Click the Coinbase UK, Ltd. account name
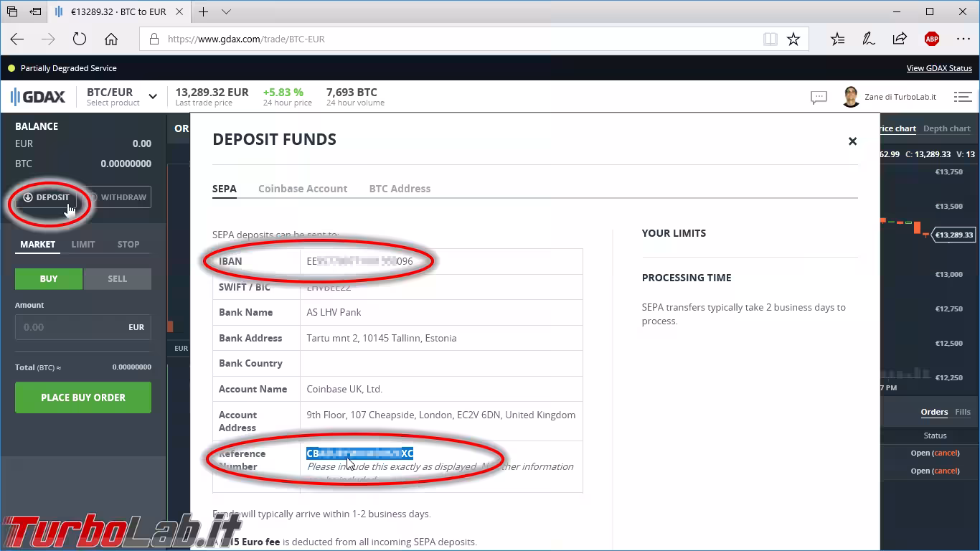Screen dimensions: 980x551 coord(344,390)
